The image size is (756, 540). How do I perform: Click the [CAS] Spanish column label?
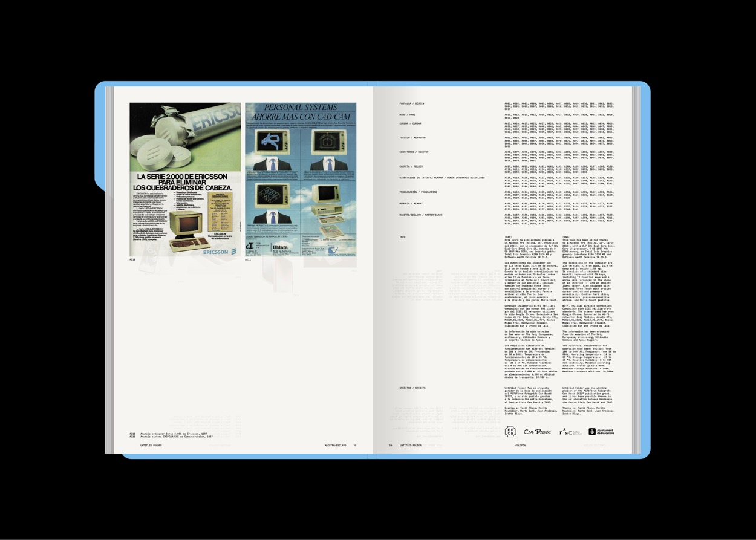pyautogui.click(x=509, y=237)
